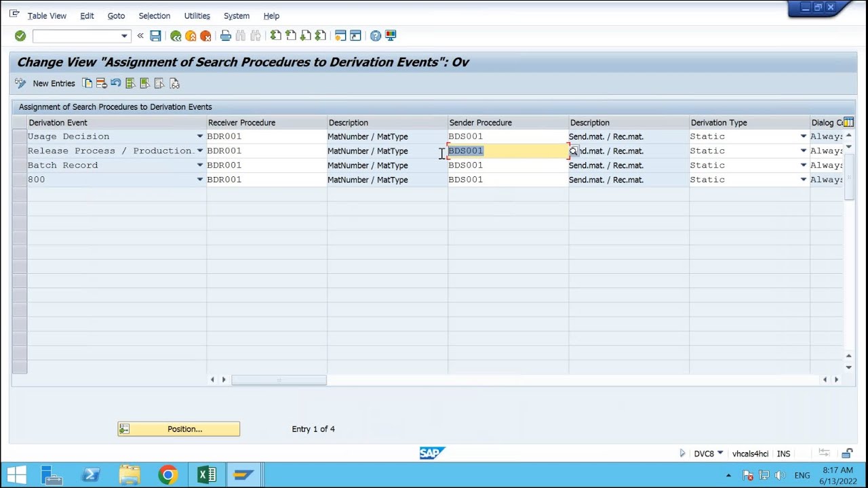The height and width of the screenshot is (488, 868).
Task: Click the Position... button
Action: (178, 429)
